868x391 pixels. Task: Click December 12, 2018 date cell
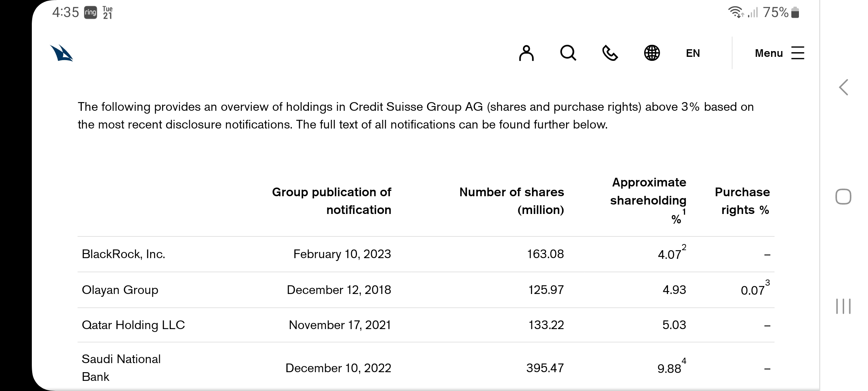[339, 290]
